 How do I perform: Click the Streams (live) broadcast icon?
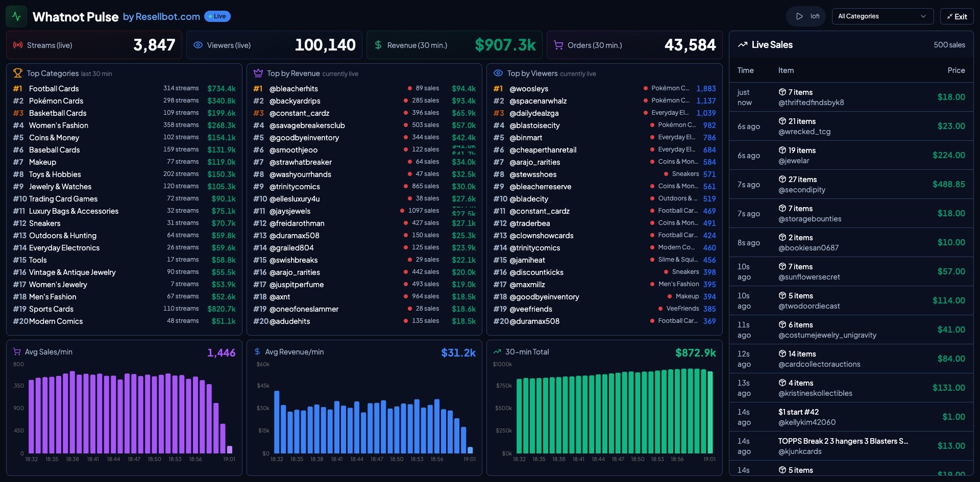18,45
